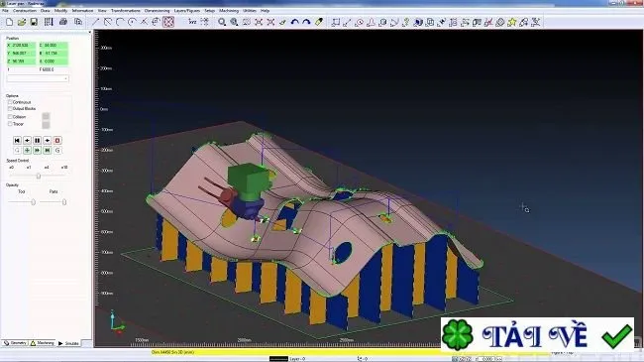This screenshot has height=362, width=644.
Task: Open the File menu
Action: click(5, 10)
